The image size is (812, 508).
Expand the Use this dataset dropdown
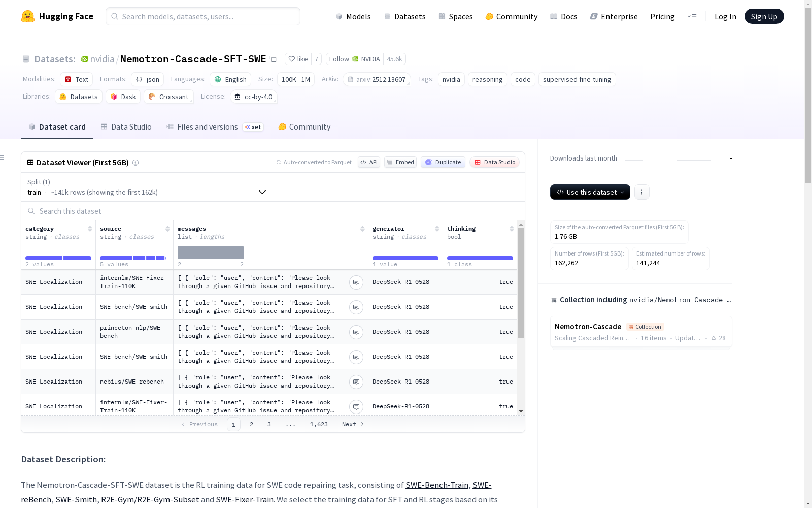pyautogui.click(x=590, y=192)
